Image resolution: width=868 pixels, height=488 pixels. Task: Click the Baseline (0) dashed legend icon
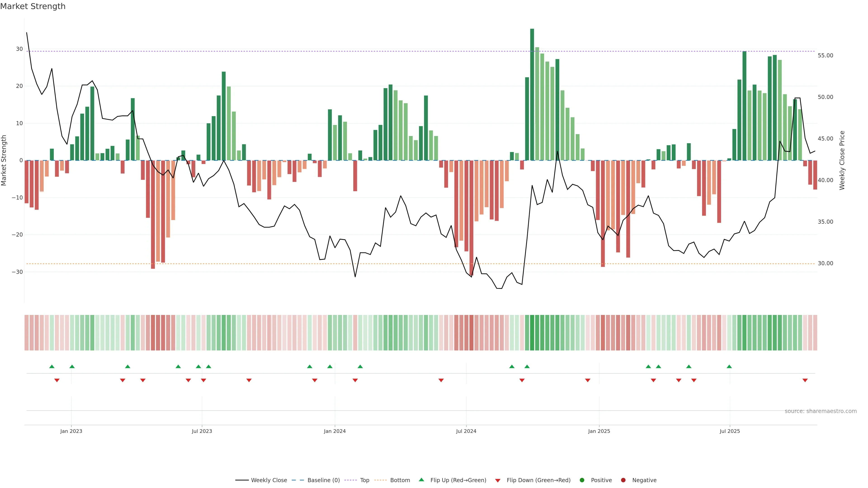(297, 480)
